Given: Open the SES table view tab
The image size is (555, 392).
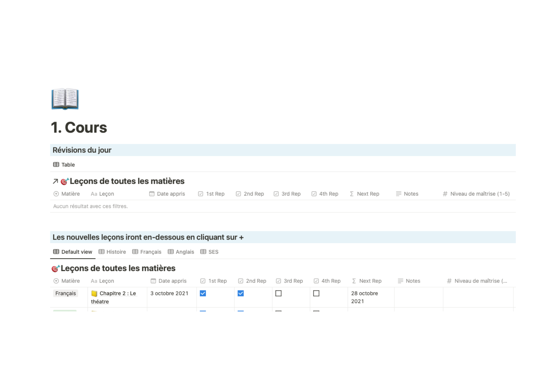Looking at the screenshot, I should pos(209,252).
